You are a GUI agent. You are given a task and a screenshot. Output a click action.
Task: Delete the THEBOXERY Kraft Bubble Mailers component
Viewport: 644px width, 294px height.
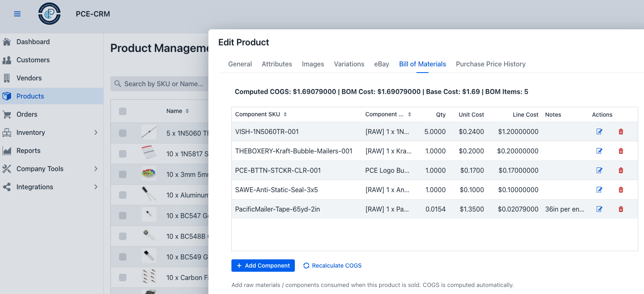click(x=621, y=151)
